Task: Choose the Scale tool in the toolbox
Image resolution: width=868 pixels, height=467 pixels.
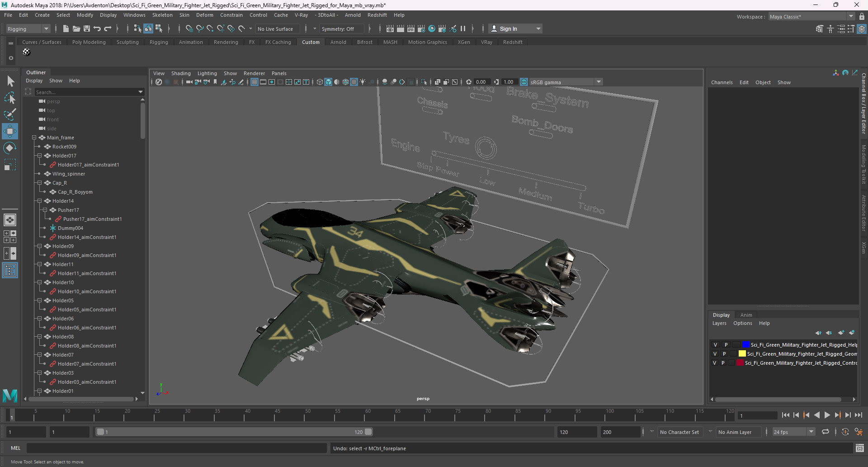Action: 10,165
